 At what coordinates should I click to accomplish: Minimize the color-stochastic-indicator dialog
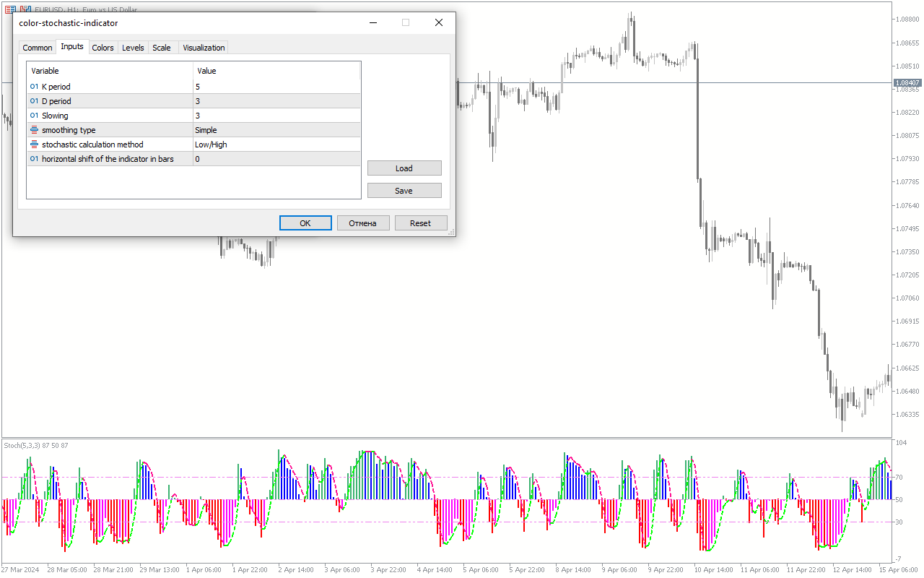[372, 22]
